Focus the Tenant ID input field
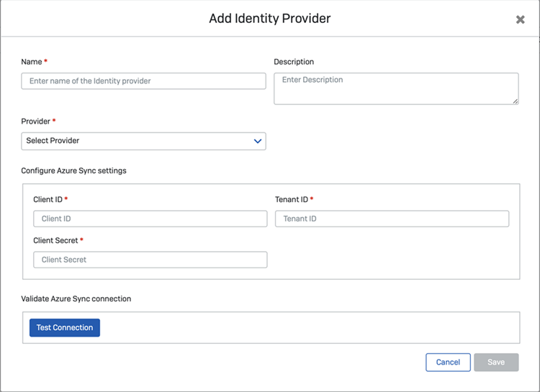This screenshot has width=540, height=392. pyautogui.click(x=392, y=219)
